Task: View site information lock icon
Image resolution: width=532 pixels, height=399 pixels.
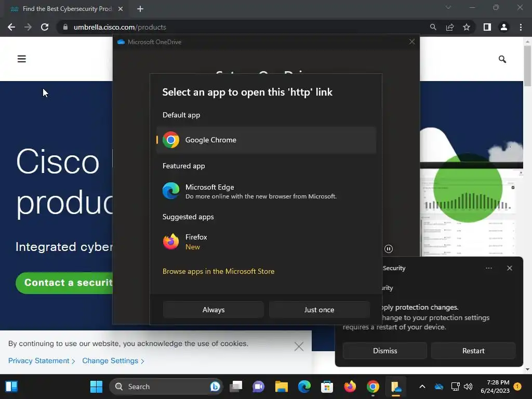Action: (x=65, y=27)
